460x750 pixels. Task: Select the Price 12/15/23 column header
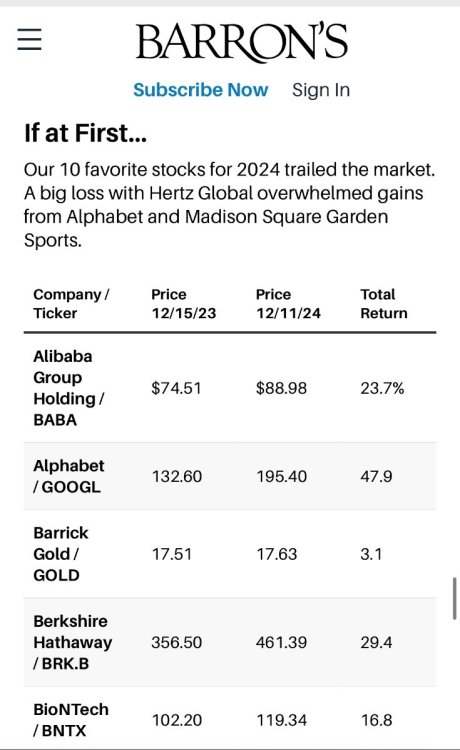[184, 304]
